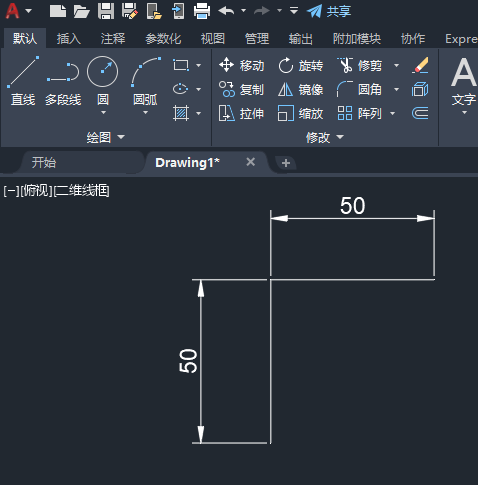Screen dimensions: 478x485
Task: Click the 拉伸 stretch tool
Action: pyautogui.click(x=242, y=113)
